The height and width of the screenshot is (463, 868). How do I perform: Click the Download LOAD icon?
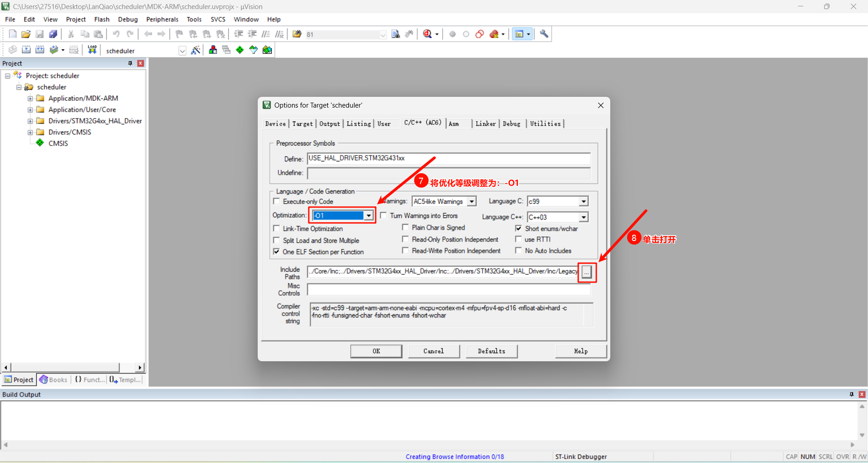[92, 50]
